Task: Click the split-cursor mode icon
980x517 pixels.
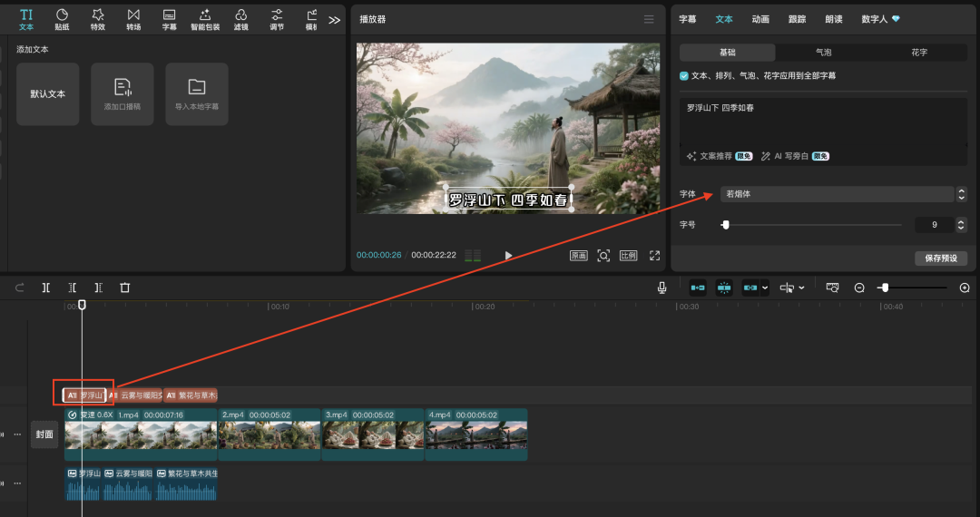Action: point(787,288)
